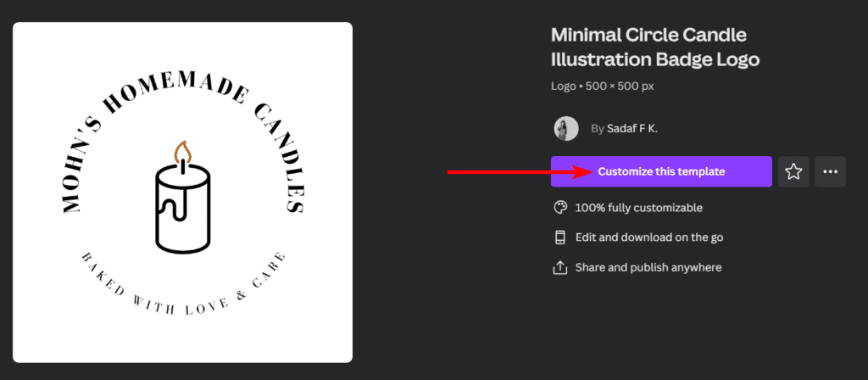Click the candle illustration in the logo
This screenshot has width=868, height=380.
182,210
